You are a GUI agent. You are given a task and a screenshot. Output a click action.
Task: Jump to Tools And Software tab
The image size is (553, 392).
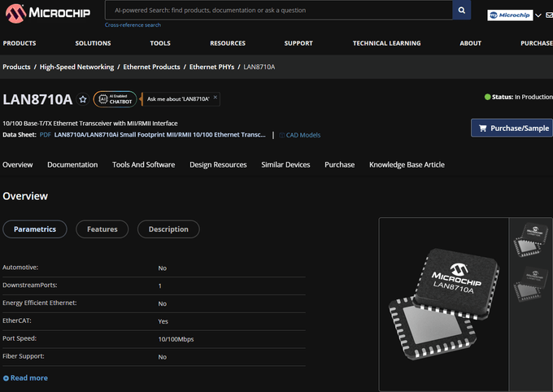(144, 165)
